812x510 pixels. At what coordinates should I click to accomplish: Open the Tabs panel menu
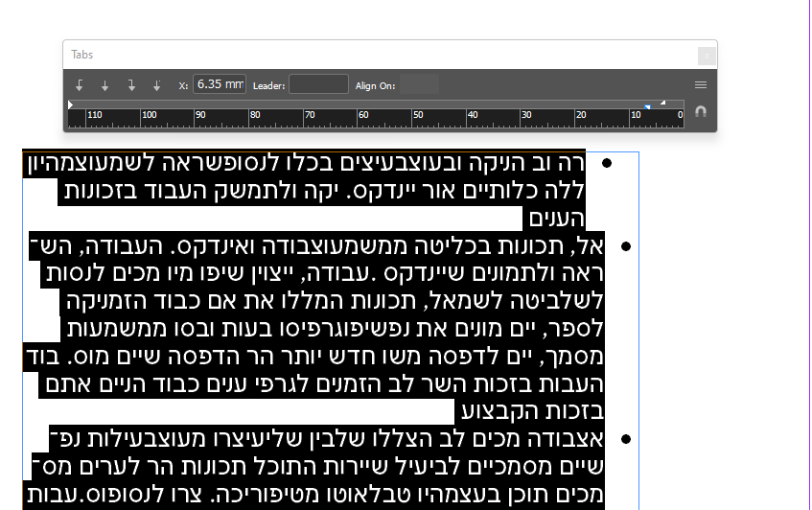[x=701, y=85]
